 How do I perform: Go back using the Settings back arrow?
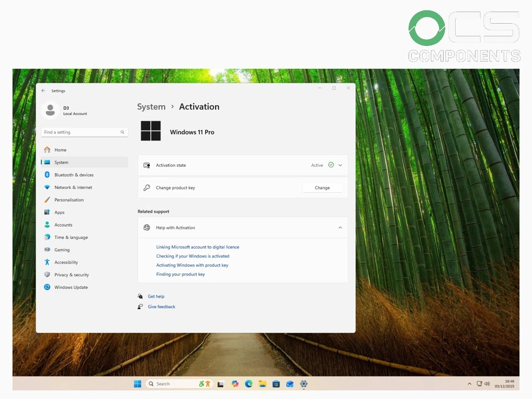coord(43,90)
